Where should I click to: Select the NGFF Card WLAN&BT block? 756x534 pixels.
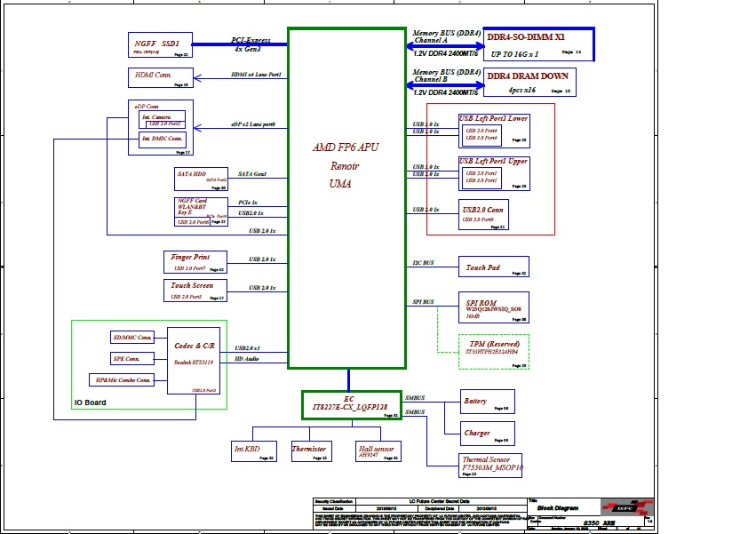coord(202,212)
